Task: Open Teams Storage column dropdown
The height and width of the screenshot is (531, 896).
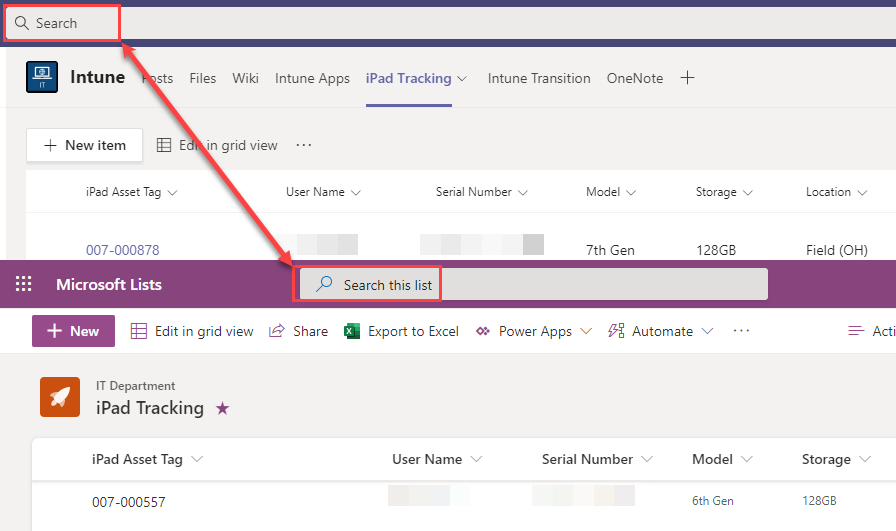Action: (747, 193)
